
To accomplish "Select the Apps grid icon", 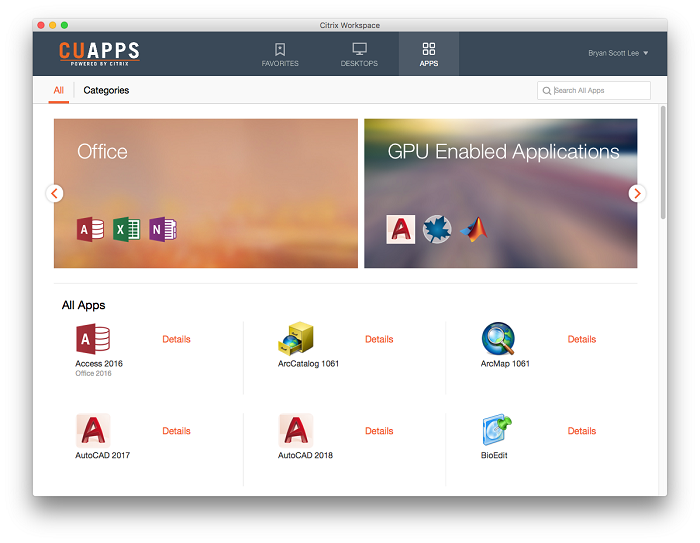I will coord(429,49).
